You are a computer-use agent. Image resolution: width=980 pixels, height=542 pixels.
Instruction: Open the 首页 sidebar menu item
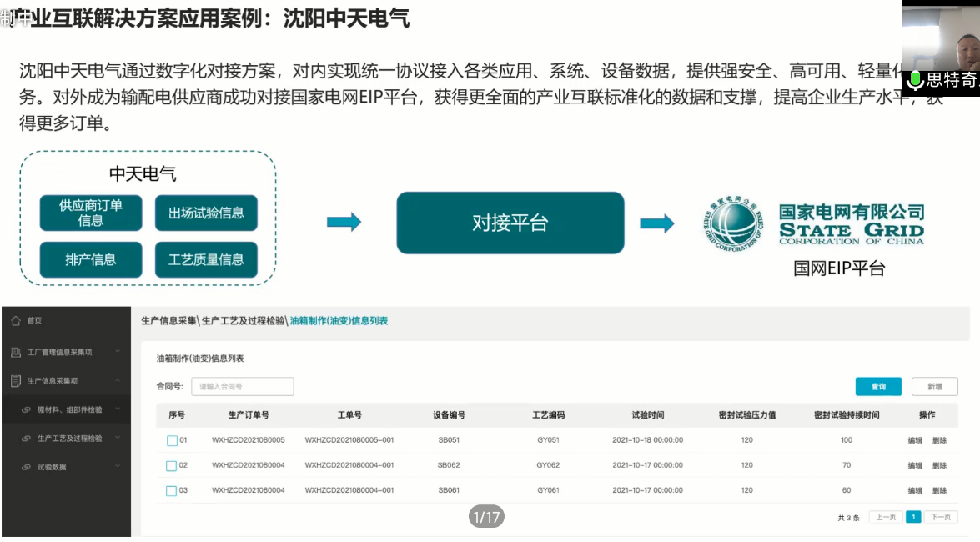66,321
